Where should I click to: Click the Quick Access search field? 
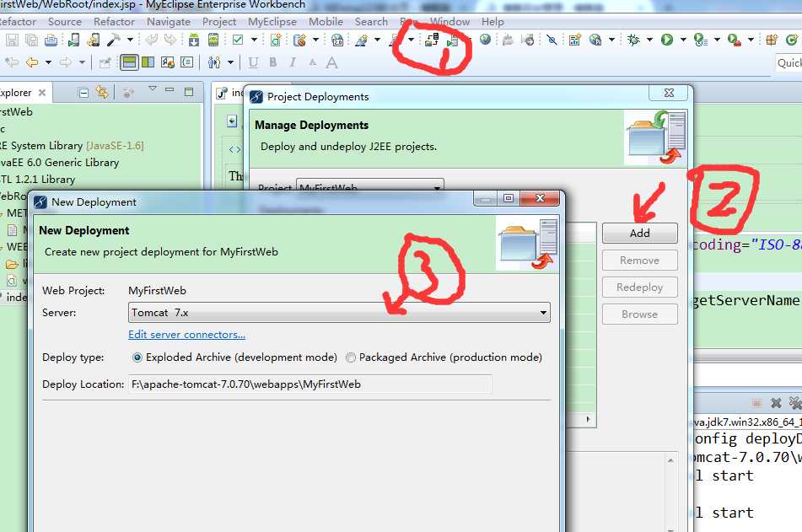click(789, 63)
